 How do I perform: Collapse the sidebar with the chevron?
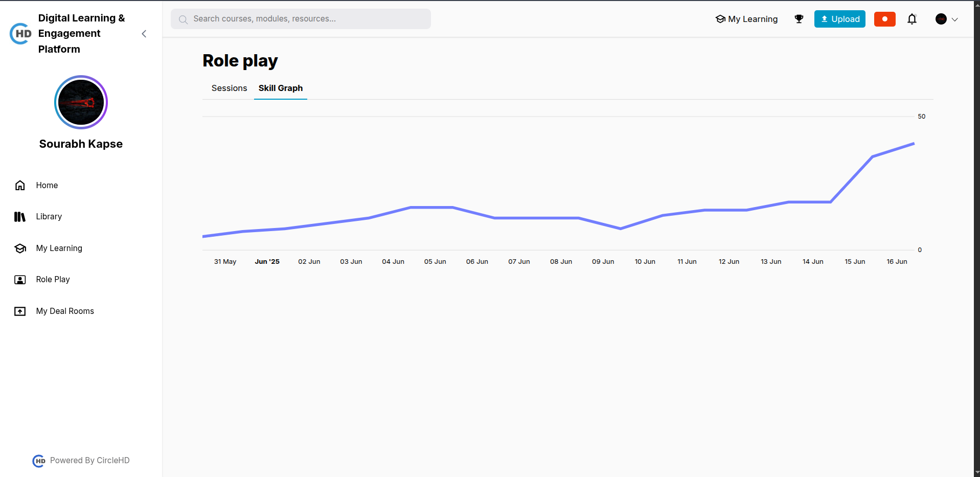click(x=144, y=34)
